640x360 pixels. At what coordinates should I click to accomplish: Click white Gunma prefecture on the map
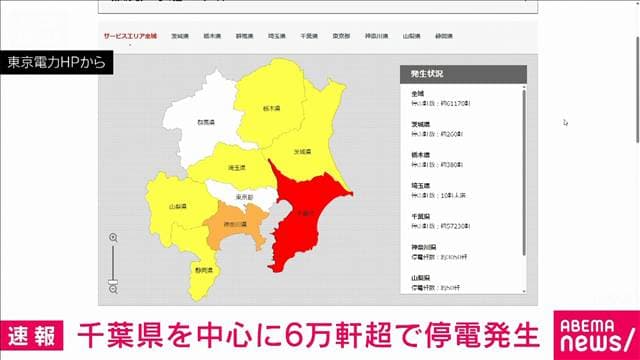click(x=205, y=122)
